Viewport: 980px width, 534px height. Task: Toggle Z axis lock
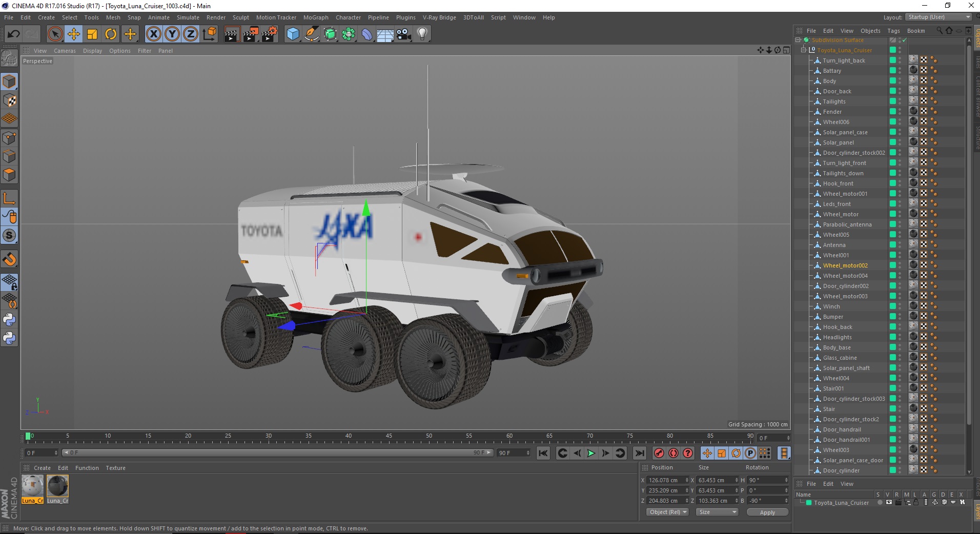coord(191,34)
